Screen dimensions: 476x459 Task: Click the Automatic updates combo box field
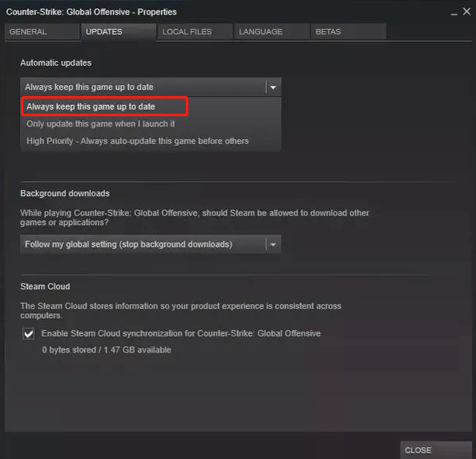(151, 87)
